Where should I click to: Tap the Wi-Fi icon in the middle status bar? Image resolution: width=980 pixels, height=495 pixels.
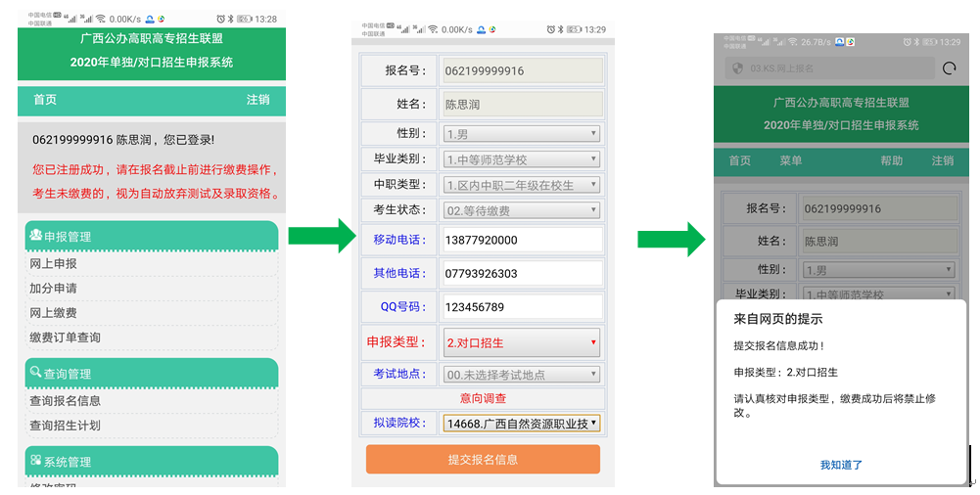pos(433,29)
